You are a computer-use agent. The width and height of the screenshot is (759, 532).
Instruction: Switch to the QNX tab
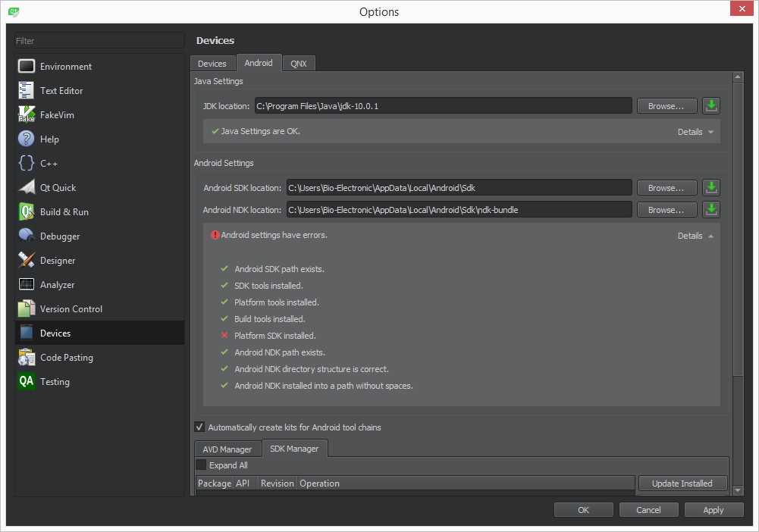point(299,64)
